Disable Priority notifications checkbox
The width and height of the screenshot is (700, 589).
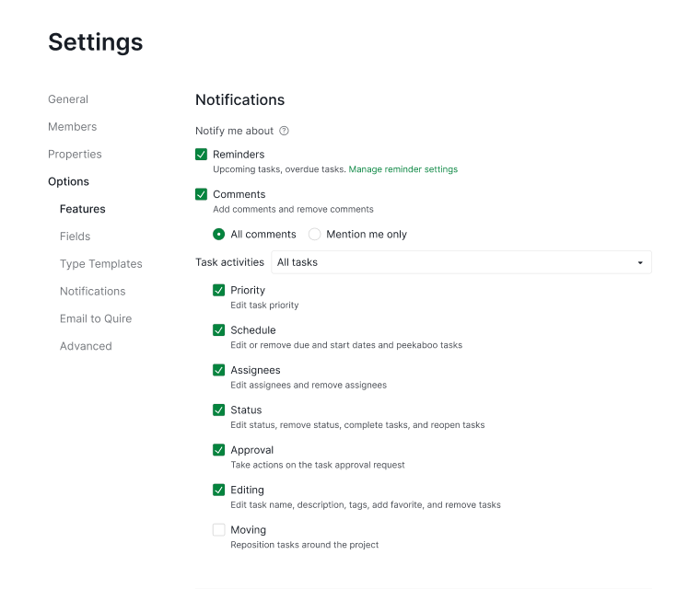[219, 291]
